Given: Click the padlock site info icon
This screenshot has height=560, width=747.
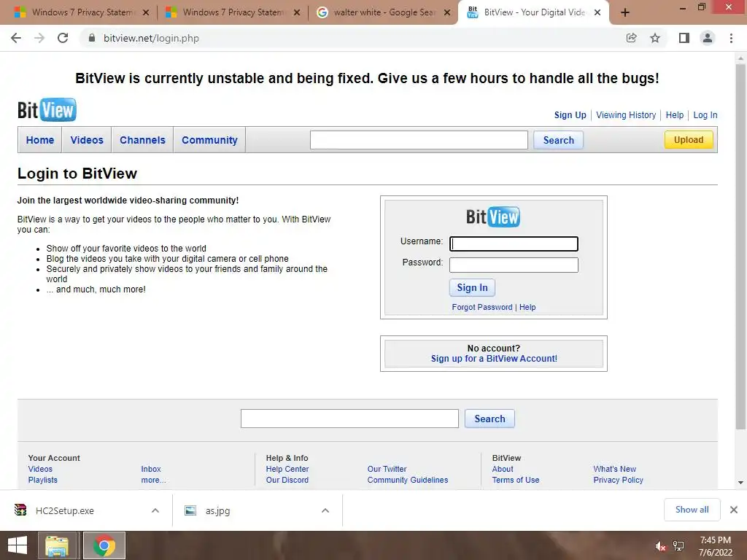Looking at the screenshot, I should [x=92, y=38].
